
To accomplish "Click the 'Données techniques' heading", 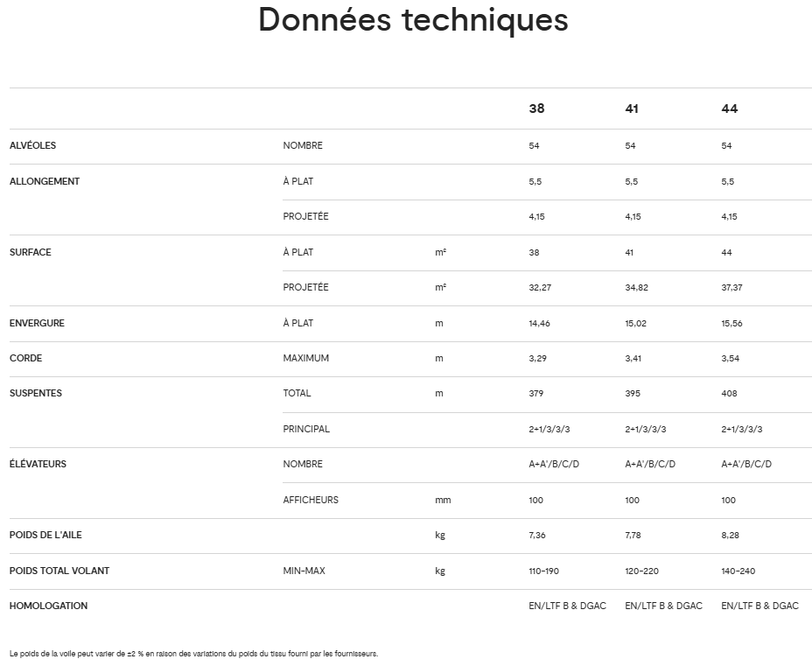I will [413, 20].
